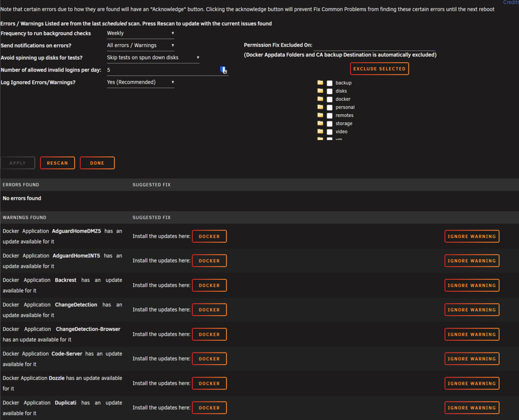Check the remotes folder checkbox
This screenshot has height=420, width=519.
330,115
